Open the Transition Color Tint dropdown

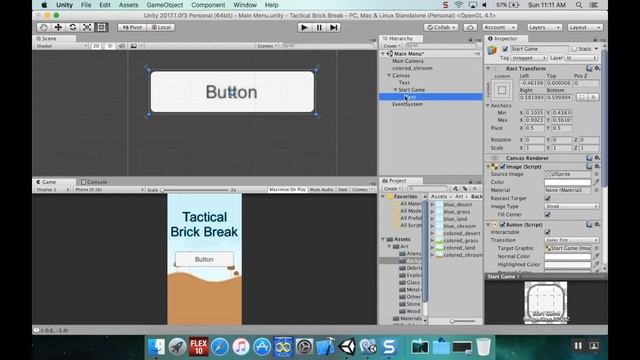[571, 240]
